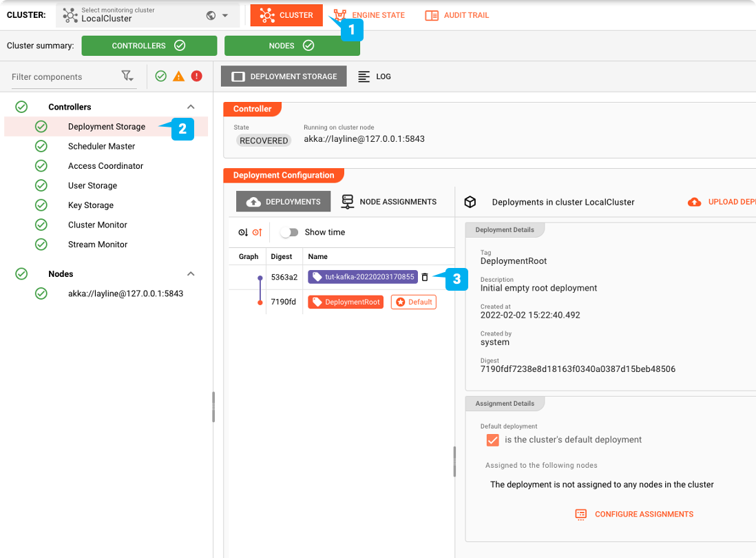Viewport: 756px width, 558px height.
Task: Click the globe icon in the cluster selector
Action: 211,14
